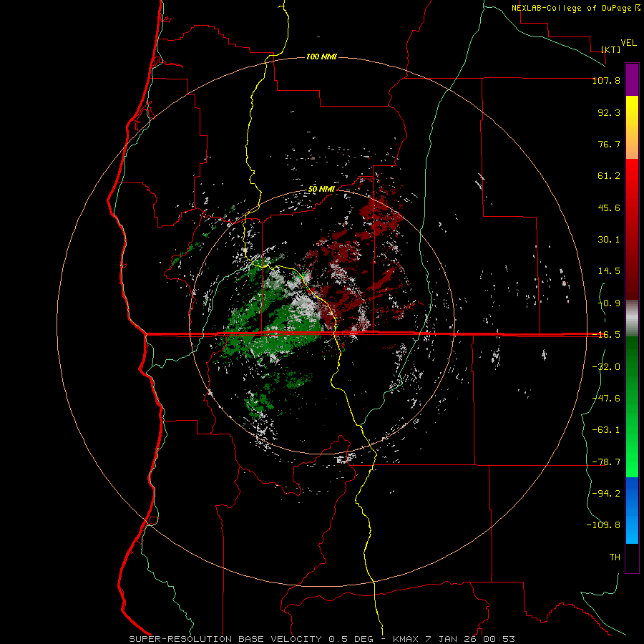Click the KMAX radar station identifier
The image size is (644, 644).
tap(406, 639)
